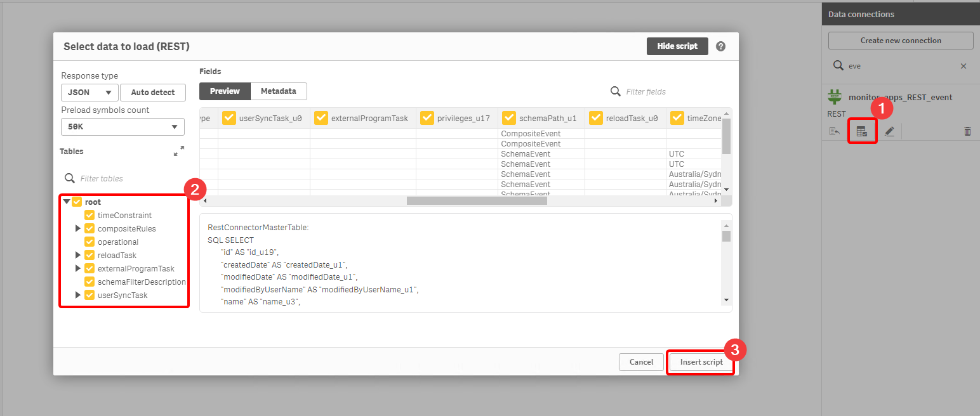
Task: Open the JSON response type dropdown
Action: pyautogui.click(x=89, y=92)
